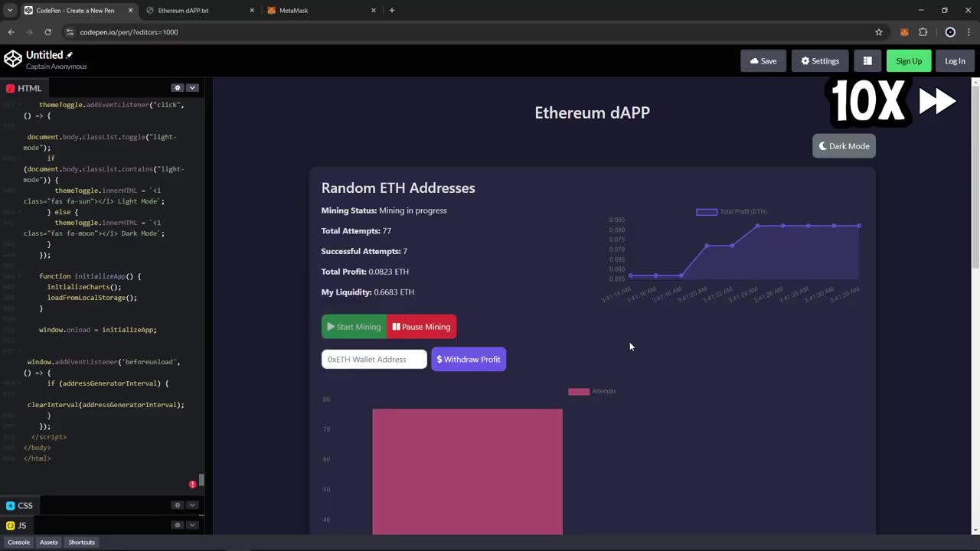Save the pen
This screenshot has width=980, height=551.
pos(763,61)
